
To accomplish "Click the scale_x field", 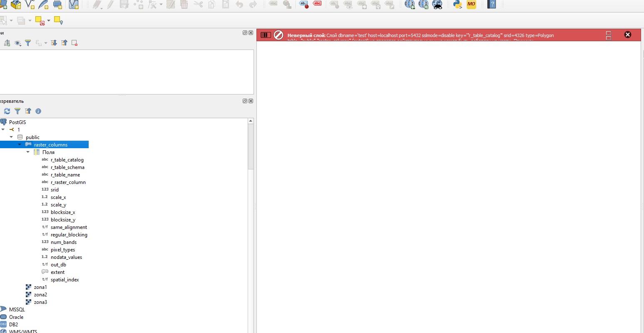I will coord(58,197).
